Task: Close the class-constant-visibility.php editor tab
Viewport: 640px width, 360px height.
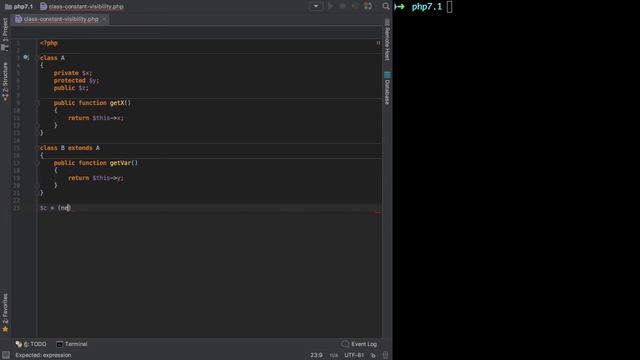Action: click(104, 19)
